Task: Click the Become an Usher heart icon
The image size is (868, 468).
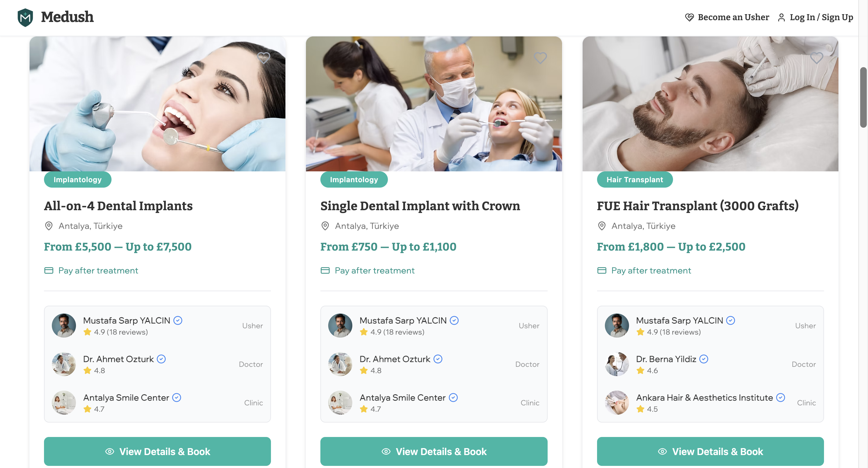Action: pyautogui.click(x=689, y=17)
